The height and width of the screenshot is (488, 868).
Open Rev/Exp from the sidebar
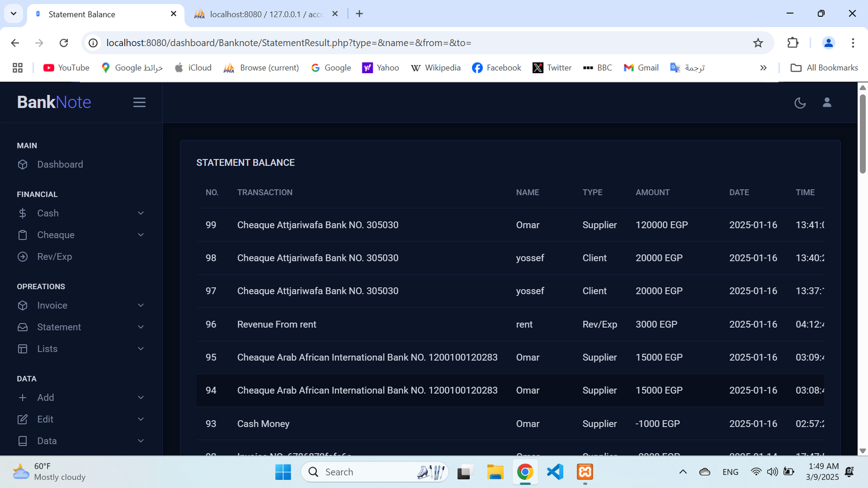54,256
